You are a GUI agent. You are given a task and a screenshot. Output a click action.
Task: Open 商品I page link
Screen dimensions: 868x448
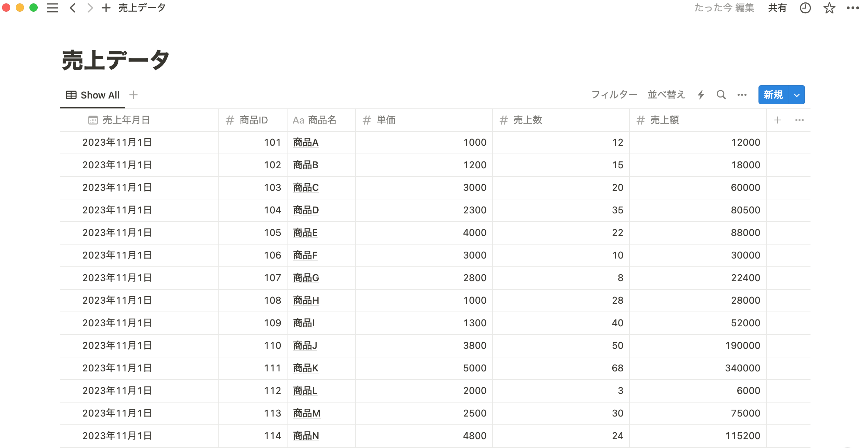coord(304,323)
